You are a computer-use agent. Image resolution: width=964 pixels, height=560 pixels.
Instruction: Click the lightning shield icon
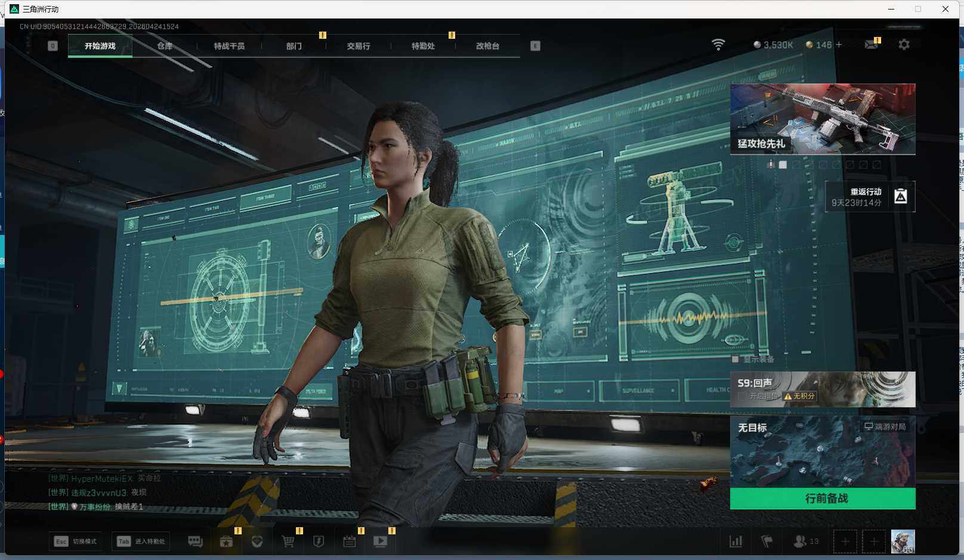[319, 542]
